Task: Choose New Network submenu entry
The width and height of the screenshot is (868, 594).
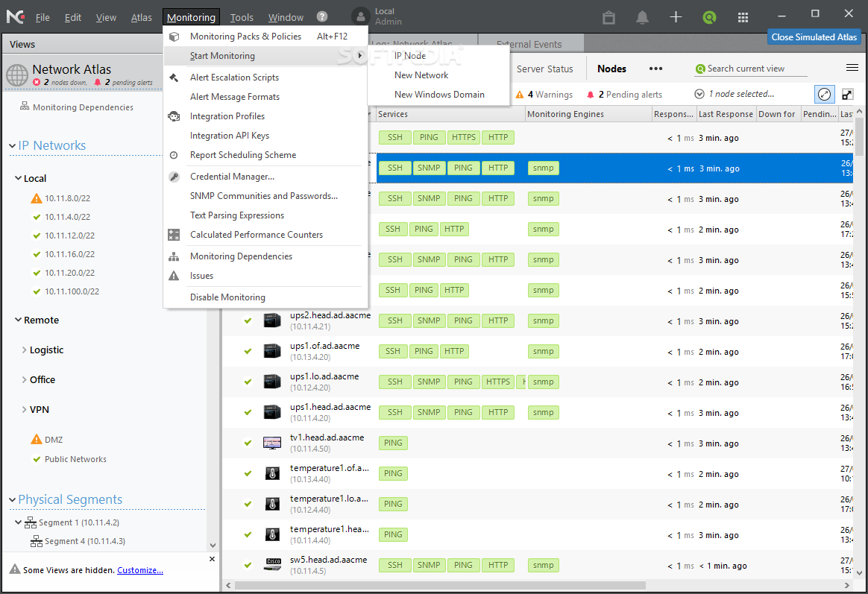Action: [438, 75]
